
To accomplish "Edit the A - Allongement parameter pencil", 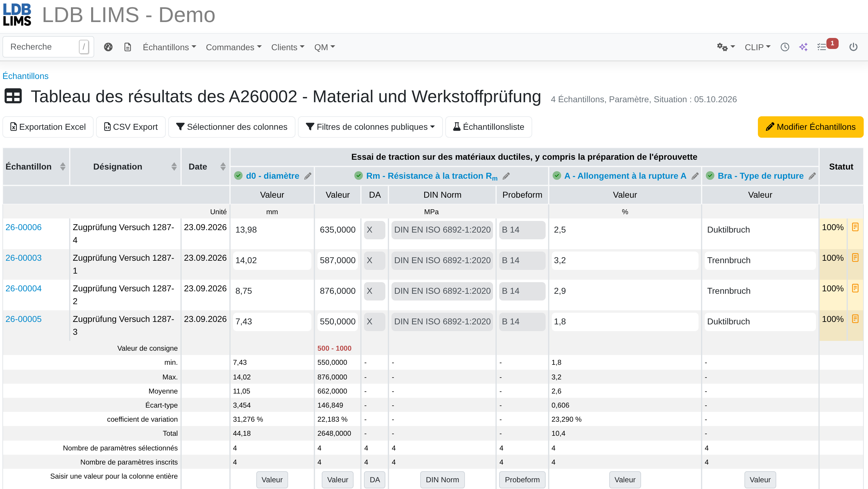I will pyautogui.click(x=695, y=176).
